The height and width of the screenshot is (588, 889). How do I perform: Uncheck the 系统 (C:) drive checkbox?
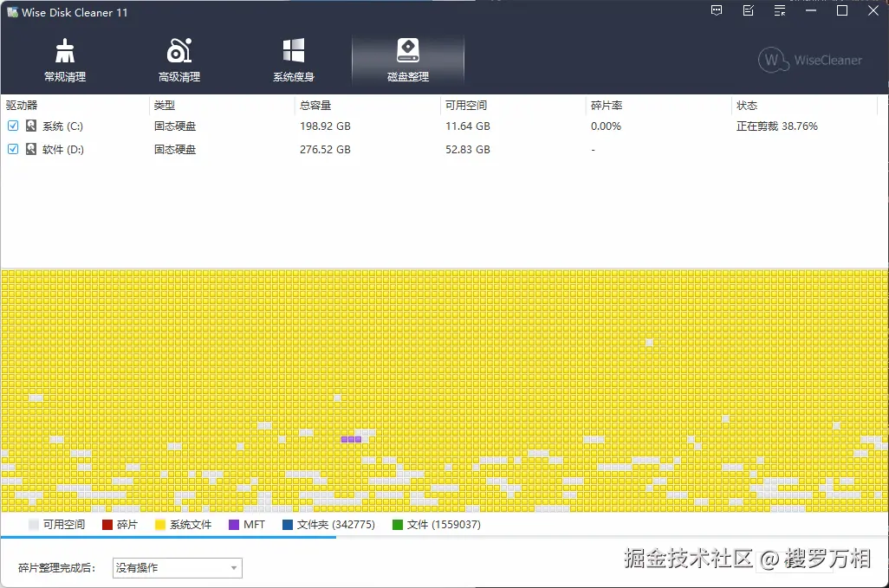click(13, 126)
